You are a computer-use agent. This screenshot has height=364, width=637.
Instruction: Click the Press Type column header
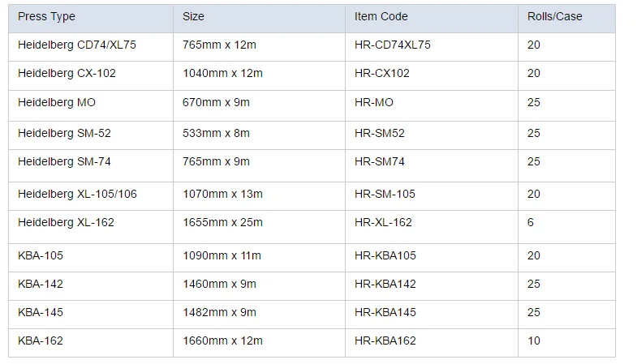46,16
